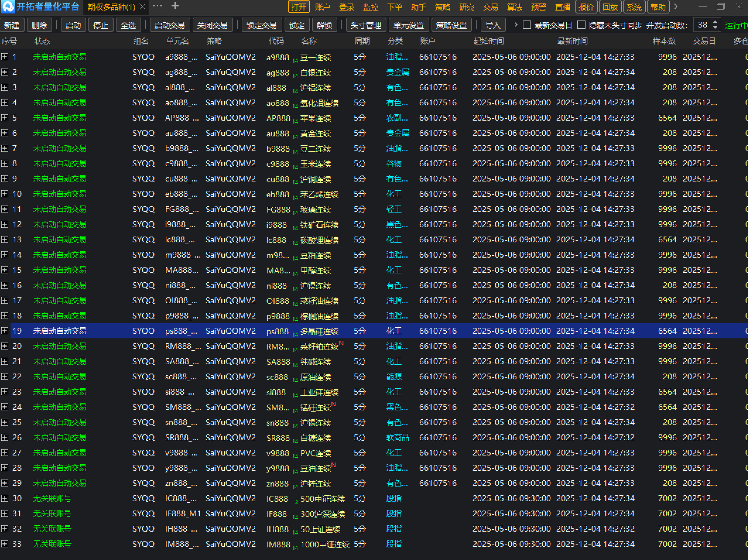Open the 策略 menu
748x560 pixels.
[442, 7]
